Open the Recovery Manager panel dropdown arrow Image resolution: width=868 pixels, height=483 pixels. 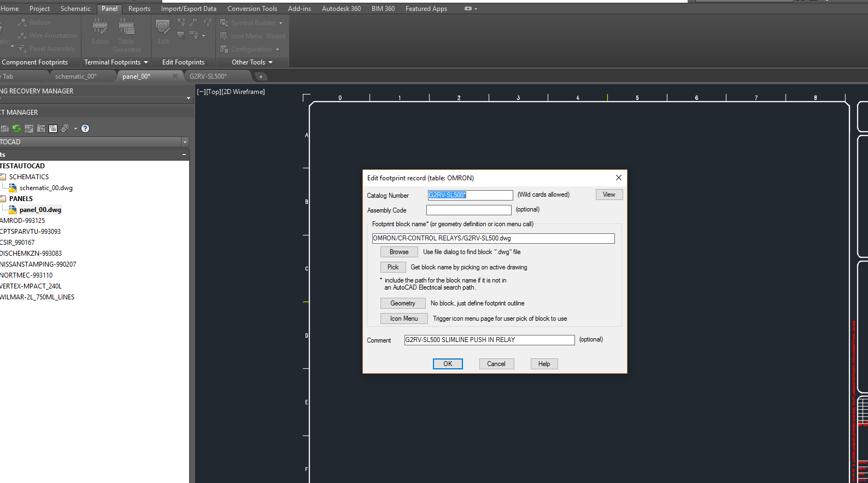point(189,98)
